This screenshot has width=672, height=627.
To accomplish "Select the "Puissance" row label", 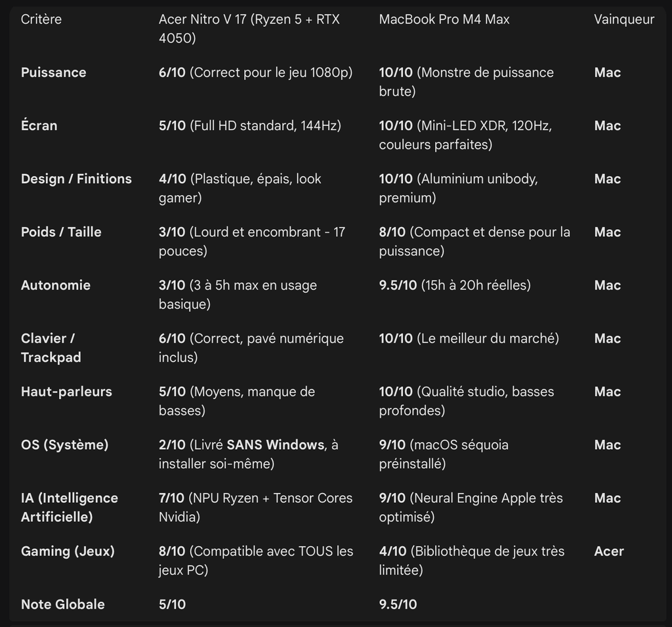I will (x=53, y=73).
